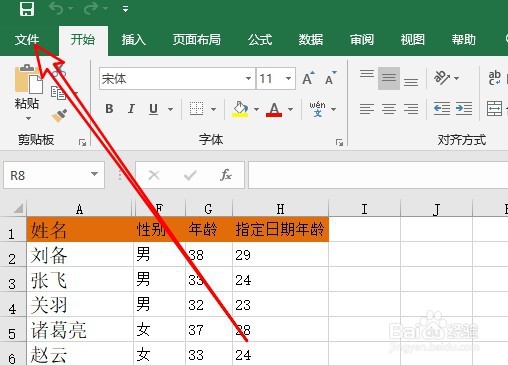Toggle Bold formatting
508x365 pixels.
click(109, 109)
